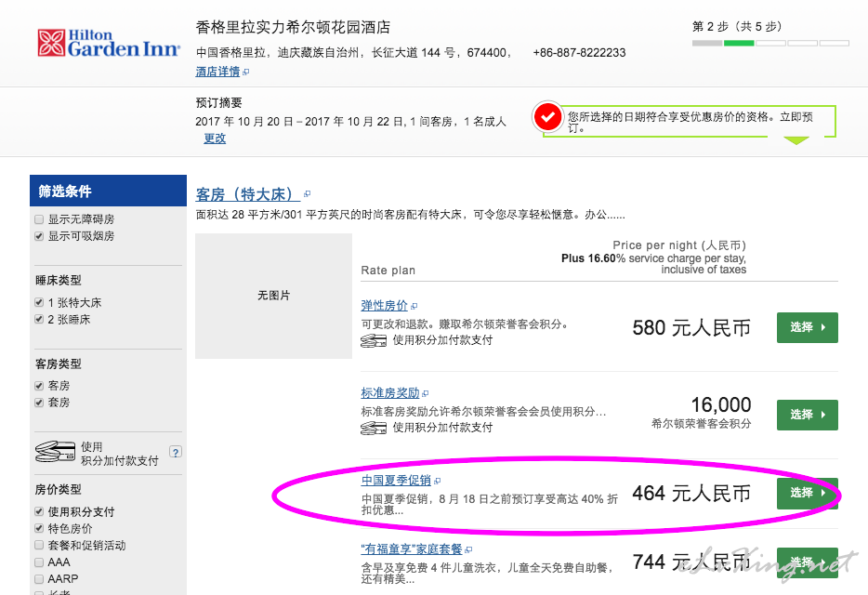Viewport: 868px width, 595px height.
Task: Click the 第 2 步（共 5 步）step text
Action: pos(737,27)
